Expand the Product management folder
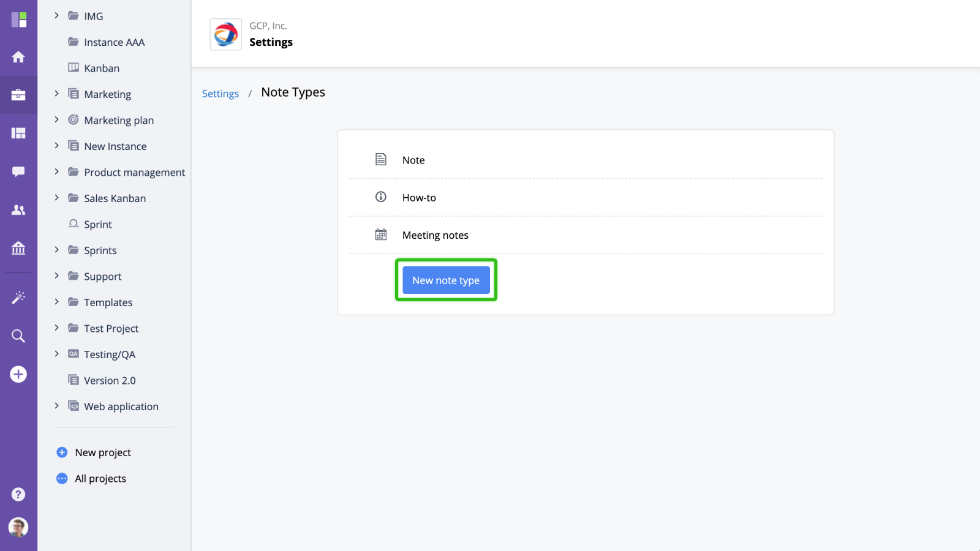This screenshot has width=980, height=551. click(x=57, y=172)
